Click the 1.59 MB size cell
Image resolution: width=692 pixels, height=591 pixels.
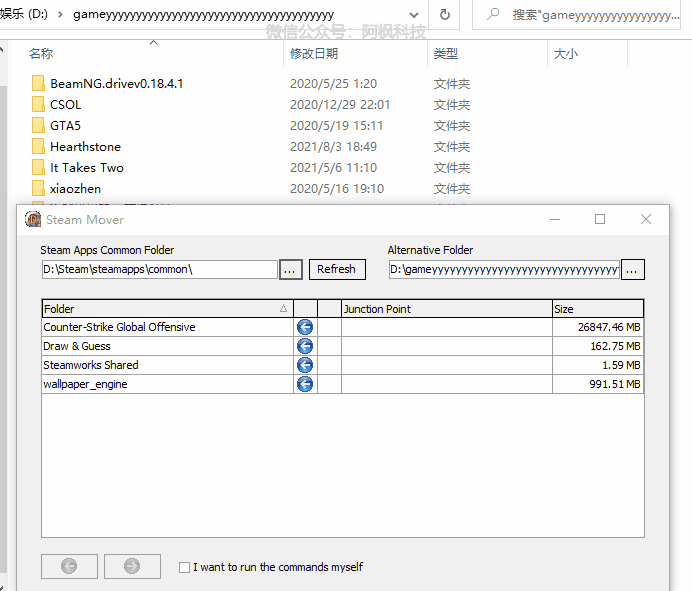[x=598, y=365]
